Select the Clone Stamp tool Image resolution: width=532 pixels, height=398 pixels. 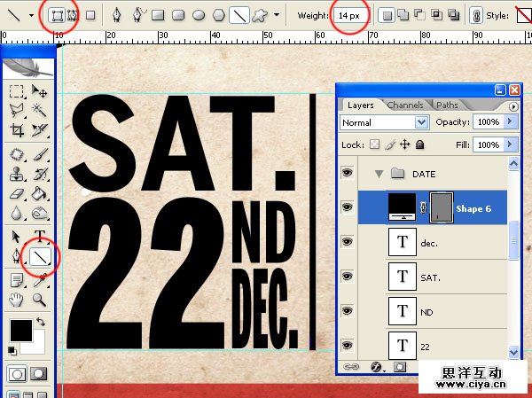(x=16, y=175)
